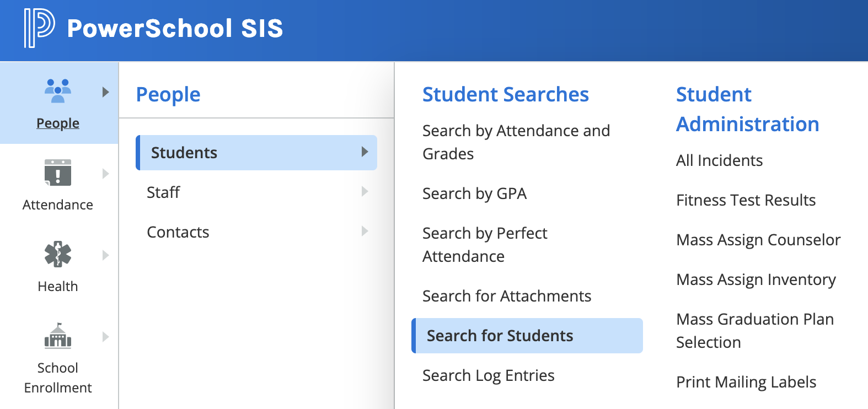Click the Attendance label in sidebar
This screenshot has height=409, width=868.
pos(58,204)
